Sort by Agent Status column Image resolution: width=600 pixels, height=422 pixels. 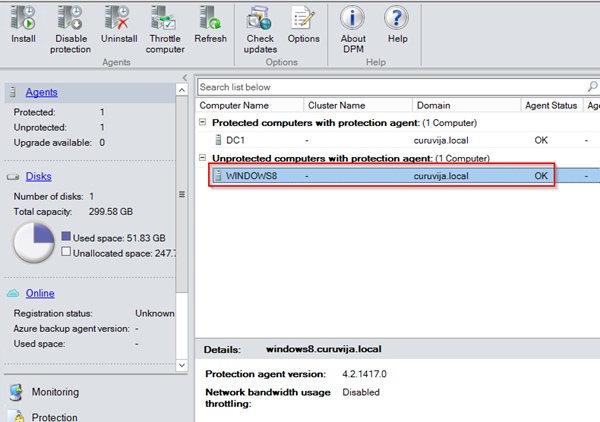click(x=552, y=105)
